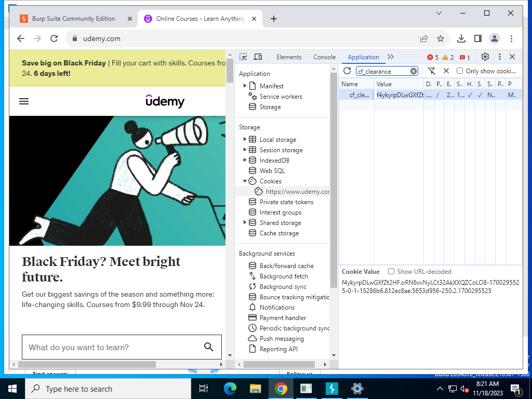Click the Udemy search magnifier icon
This screenshot has height=399, width=532.
point(209,347)
